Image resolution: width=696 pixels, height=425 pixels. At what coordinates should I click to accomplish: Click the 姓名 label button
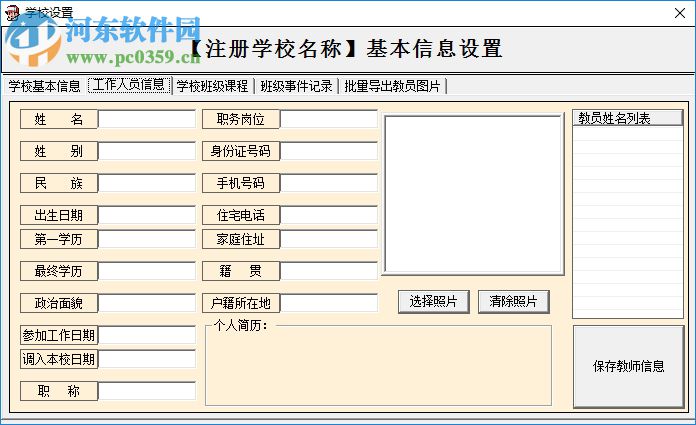pyautogui.click(x=59, y=119)
